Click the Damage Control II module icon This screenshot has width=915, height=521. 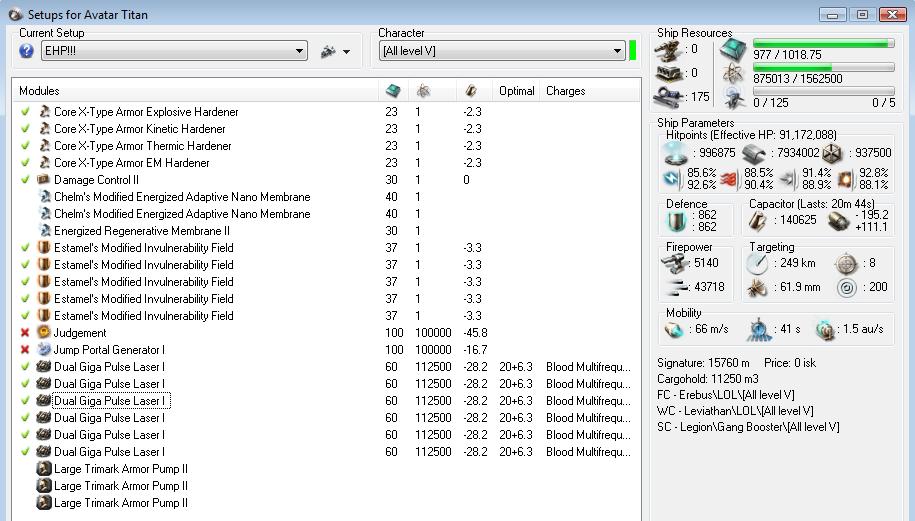(44, 180)
